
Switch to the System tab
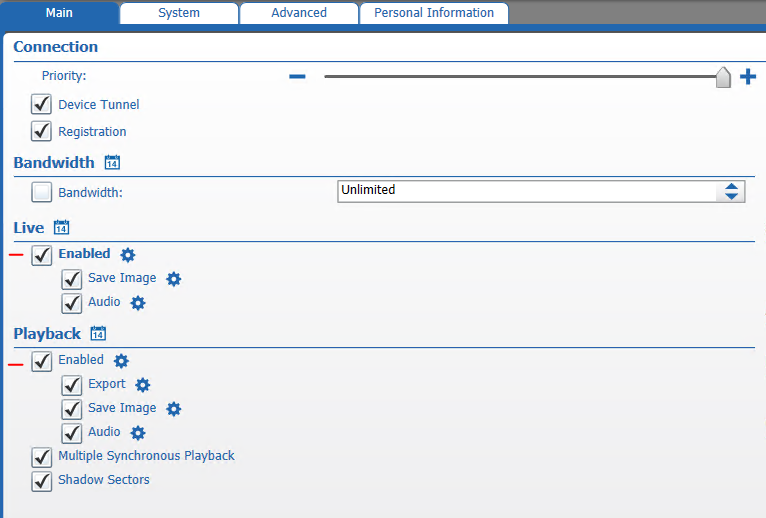(x=179, y=13)
